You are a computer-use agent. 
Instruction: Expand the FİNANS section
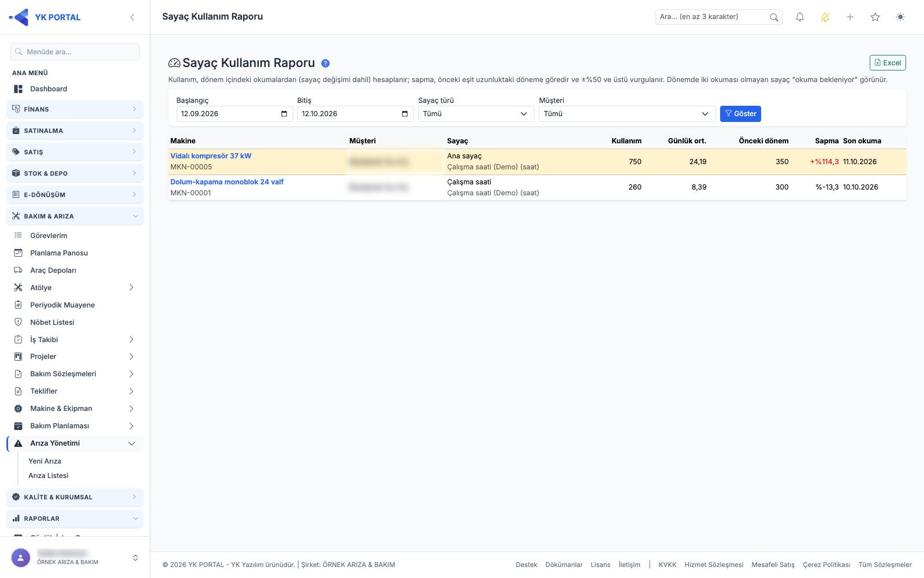(x=75, y=109)
